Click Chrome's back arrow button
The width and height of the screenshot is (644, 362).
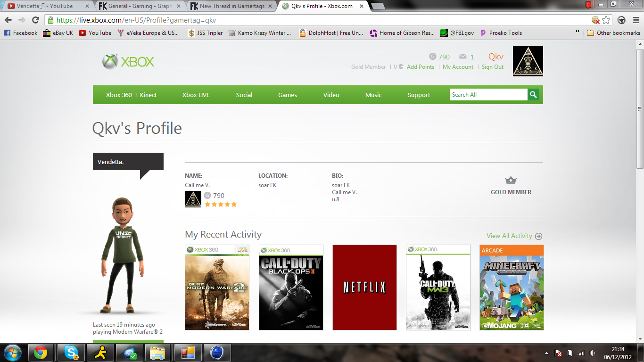(x=8, y=20)
